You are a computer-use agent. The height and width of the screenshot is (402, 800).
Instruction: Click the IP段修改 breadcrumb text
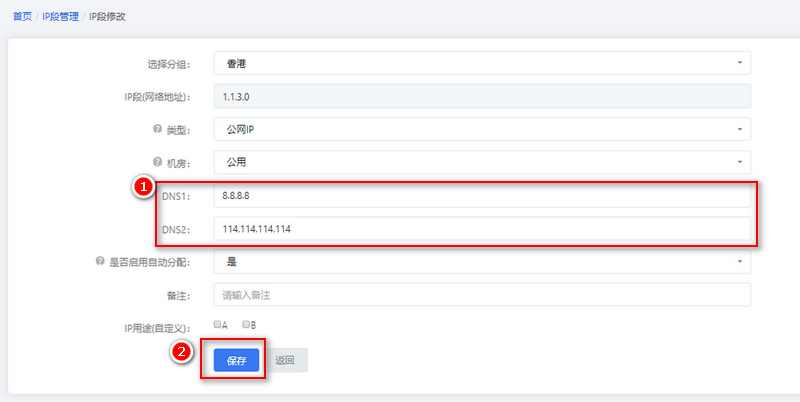click(107, 17)
